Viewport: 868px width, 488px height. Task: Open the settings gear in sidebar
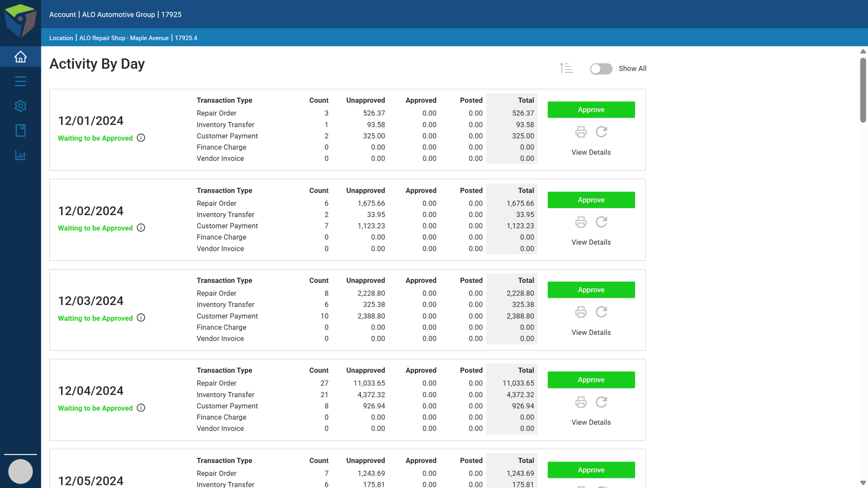(20, 106)
